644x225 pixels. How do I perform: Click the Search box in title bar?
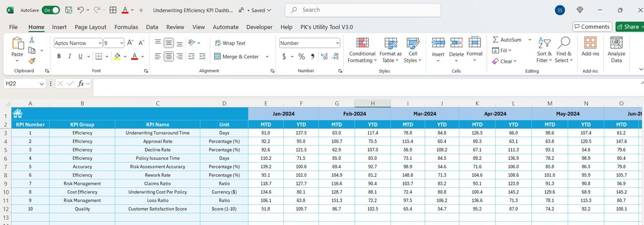tap(363, 10)
